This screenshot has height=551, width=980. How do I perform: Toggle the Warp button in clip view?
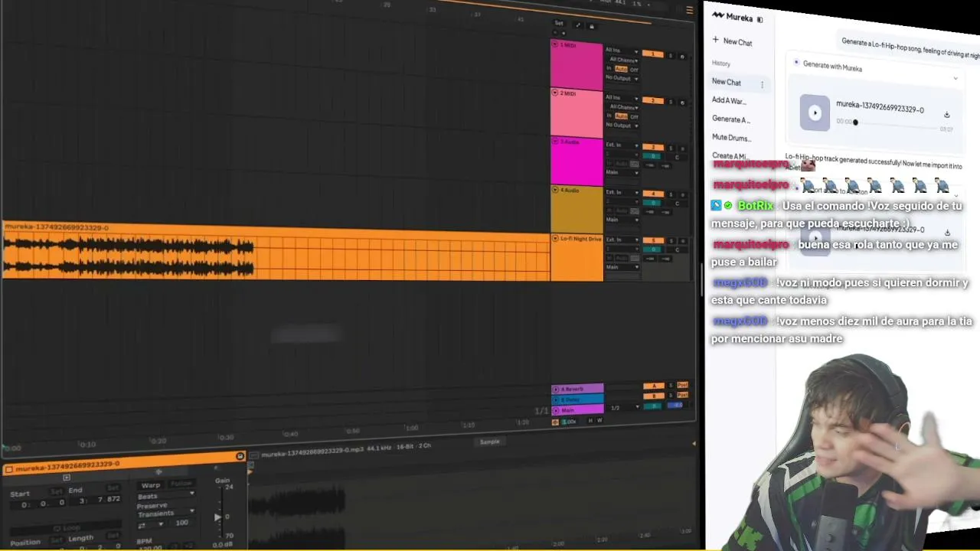[x=151, y=485]
